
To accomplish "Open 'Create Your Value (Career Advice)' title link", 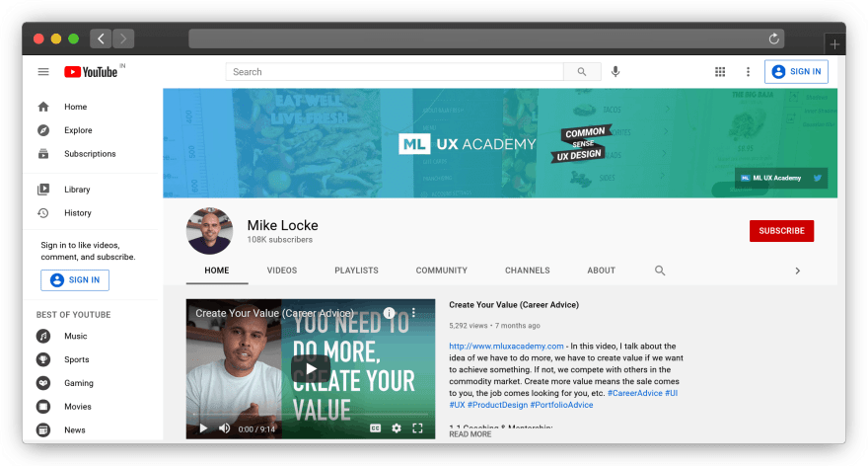I will coord(514,305).
